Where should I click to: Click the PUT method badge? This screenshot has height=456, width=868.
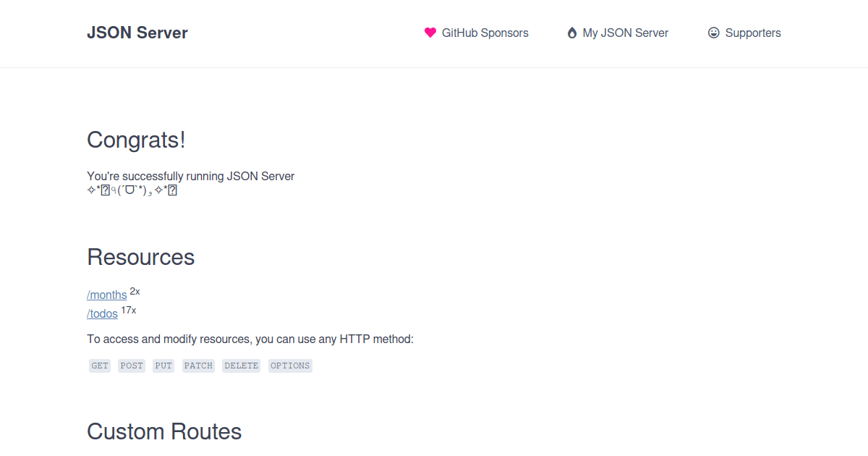[163, 366]
